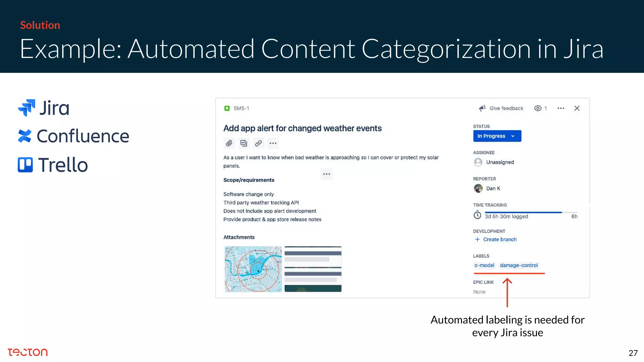The width and height of the screenshot is (644, 362).
Task: Click the time tracking clock icon
Action: pos(477,215)
